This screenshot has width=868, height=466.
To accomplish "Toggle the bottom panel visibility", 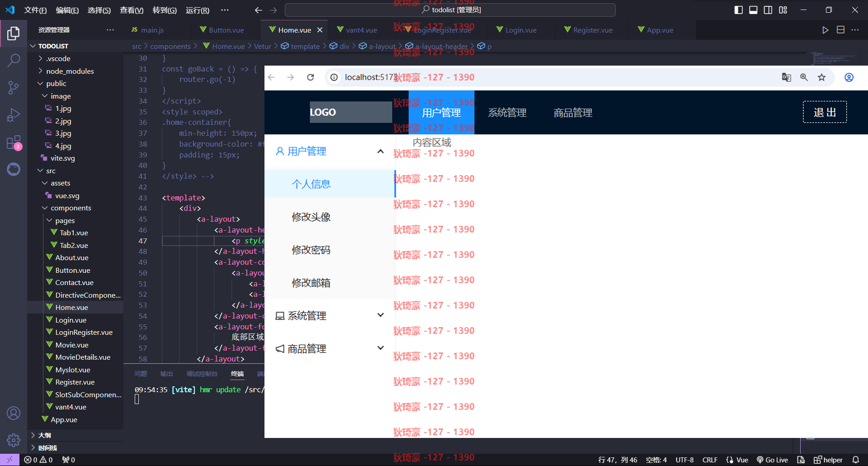I will pyautogui.click(x=753, y=10).
